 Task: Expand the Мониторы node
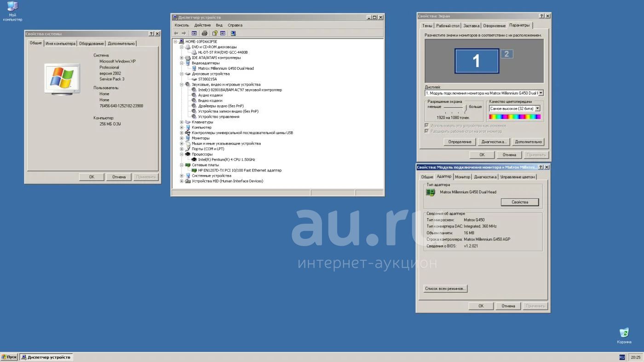[182, 138]
